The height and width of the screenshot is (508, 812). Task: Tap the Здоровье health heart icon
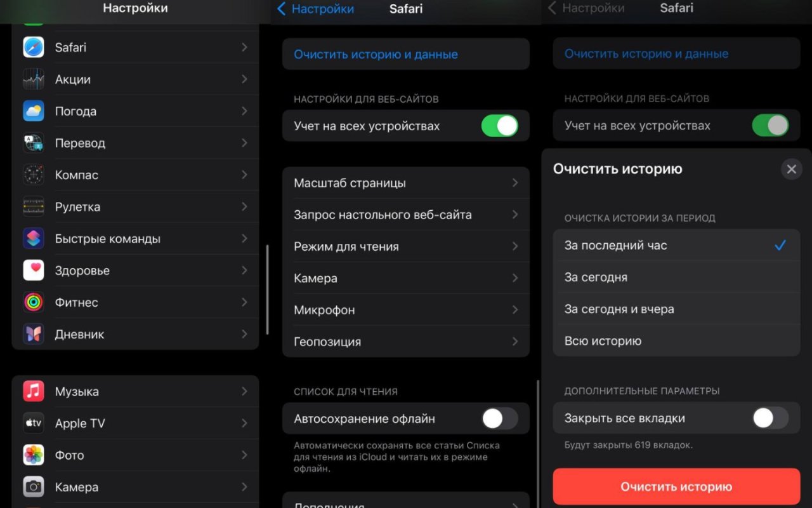click(x=34, y=271)
